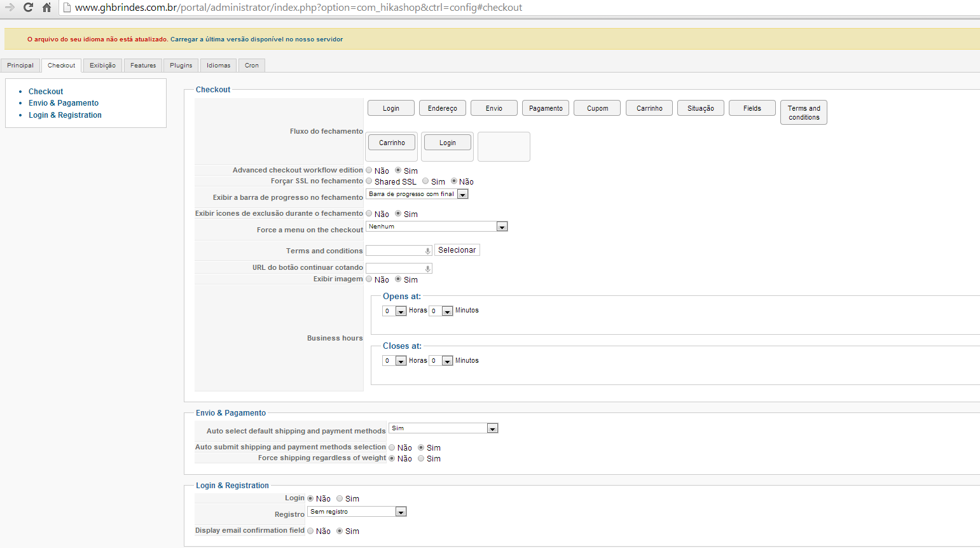Open the Opens at Horas dropdown

(394, 311)
